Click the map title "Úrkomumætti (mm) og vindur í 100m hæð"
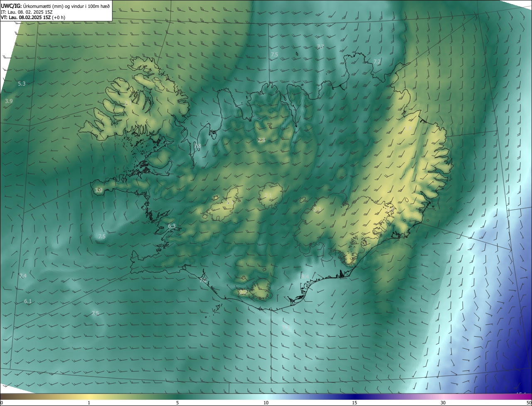This screenshot has height=406, width=532. [66, 6]
